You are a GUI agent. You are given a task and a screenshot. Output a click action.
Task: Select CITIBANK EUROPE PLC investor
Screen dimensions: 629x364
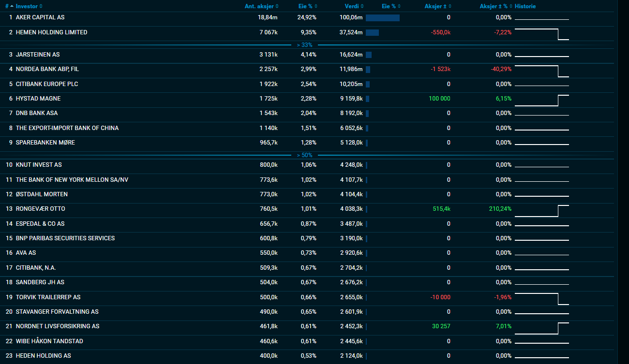point(47,84)
